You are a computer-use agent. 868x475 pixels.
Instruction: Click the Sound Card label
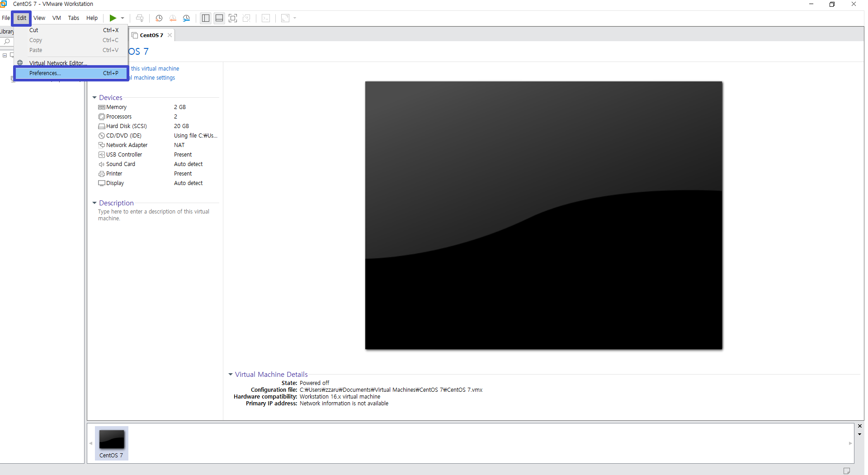coord(121,164)
